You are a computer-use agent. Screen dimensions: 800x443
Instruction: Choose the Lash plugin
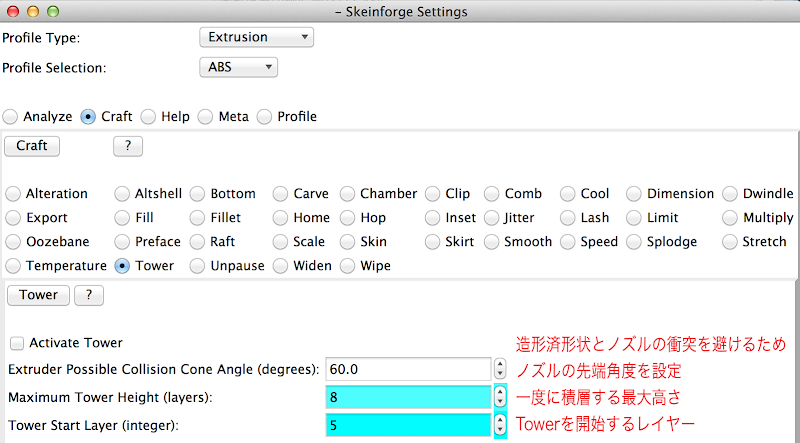tap(567, 218)
